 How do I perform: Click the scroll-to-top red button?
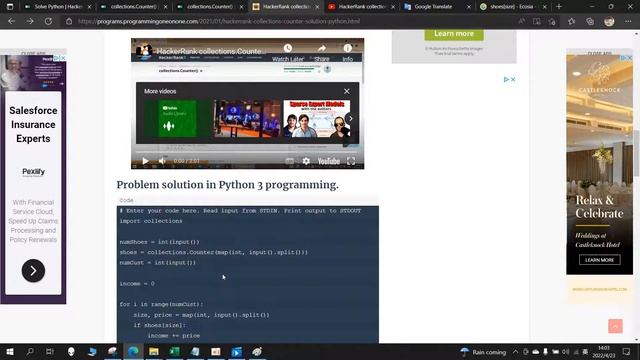click(615, 326)
